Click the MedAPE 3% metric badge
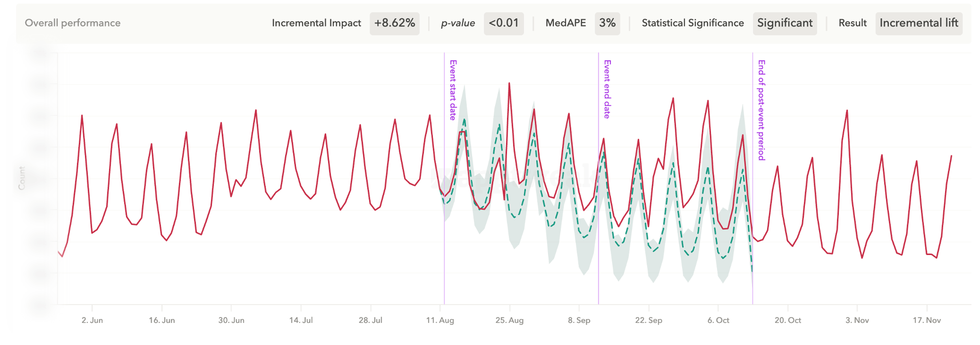This screenshot has width=980, height=345. [608, 23]
